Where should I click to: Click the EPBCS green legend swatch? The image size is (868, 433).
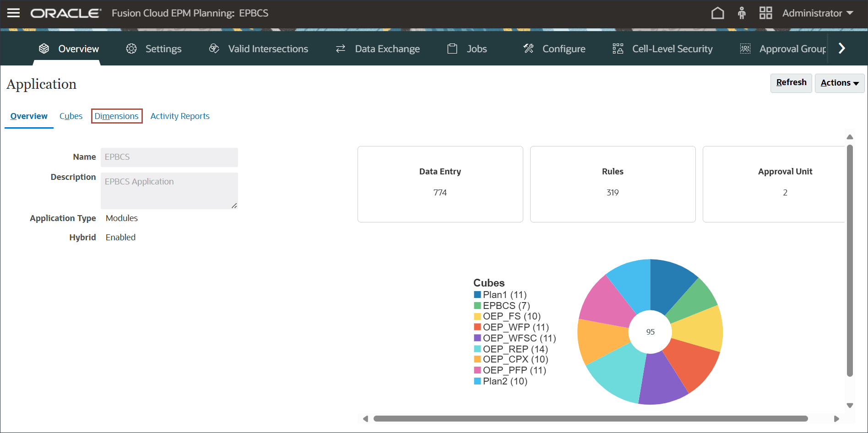[477, 305]
